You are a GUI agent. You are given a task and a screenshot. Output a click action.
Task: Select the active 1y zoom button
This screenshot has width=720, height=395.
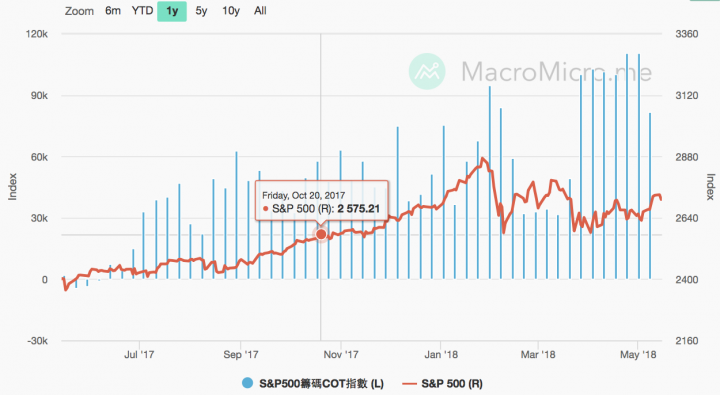pos(172,11)
